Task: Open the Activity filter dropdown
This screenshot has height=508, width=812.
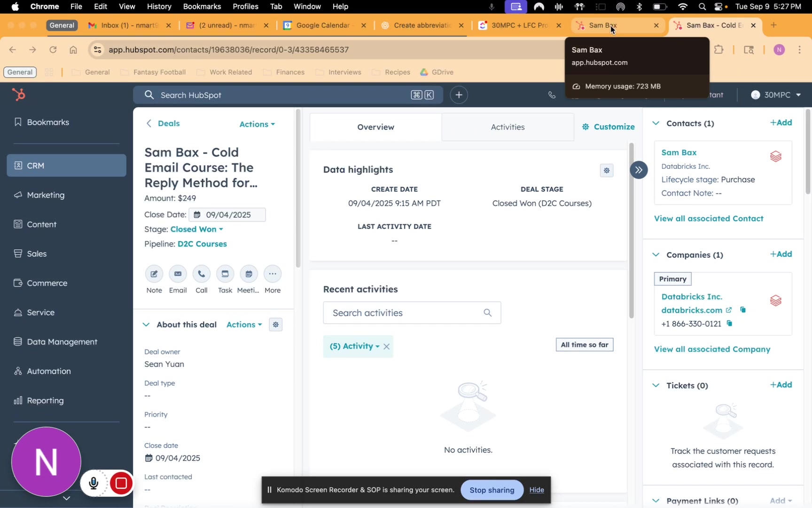Action: pos(355,346)
